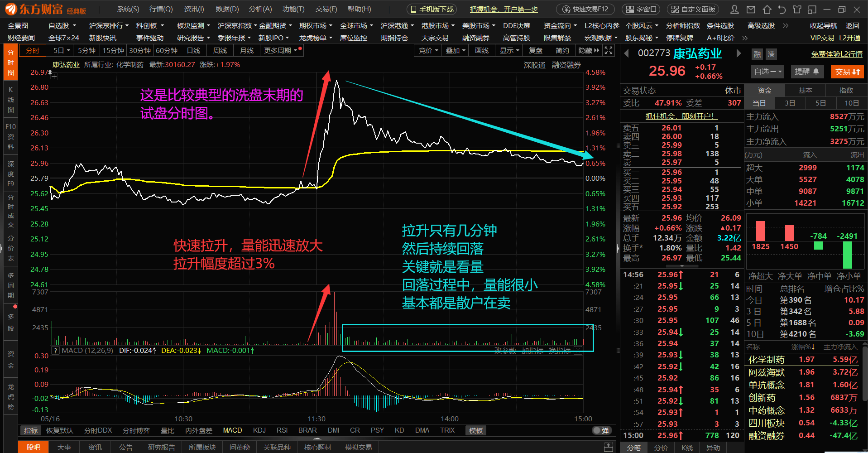The height and width of the screenshot is (453, 868).
Task: Open 资金 sidebar item
Action: (x=11, y=360)
